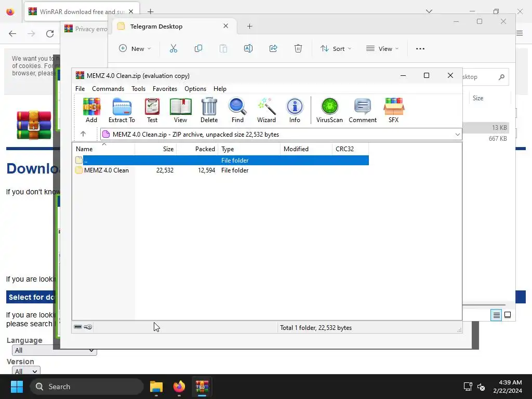The height and width of the screenshot is (399, 532).
Task: Reload the Firefox page
Action: pyautogui.click(x=50, y=34)
